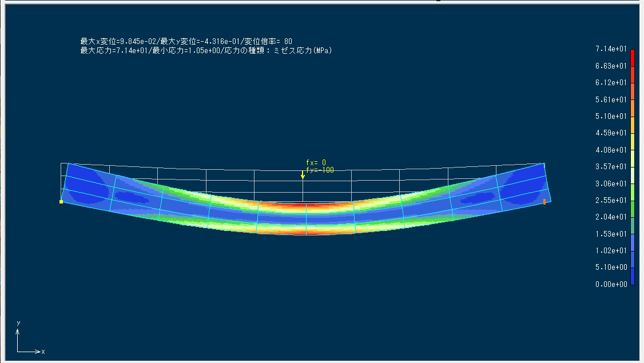Screen dimensions: 644x363
Task: Click legend value 1.02e+01
Action: click(x=611, y=250)
